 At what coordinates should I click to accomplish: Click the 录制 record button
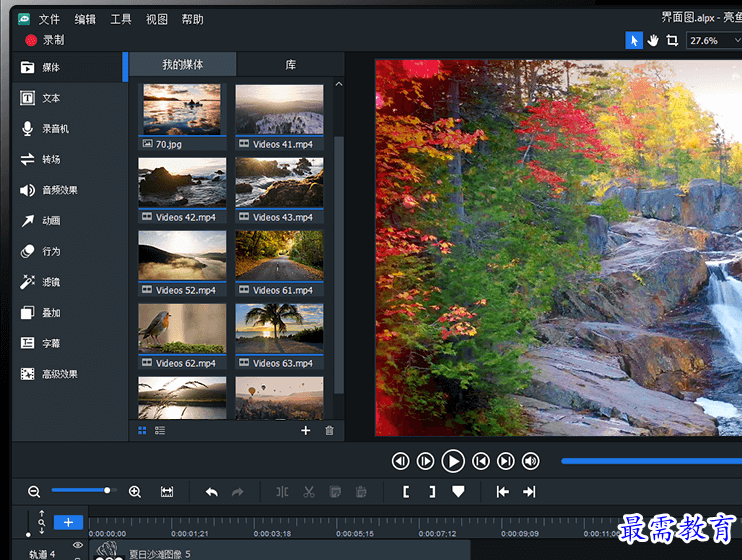point(44,41)
